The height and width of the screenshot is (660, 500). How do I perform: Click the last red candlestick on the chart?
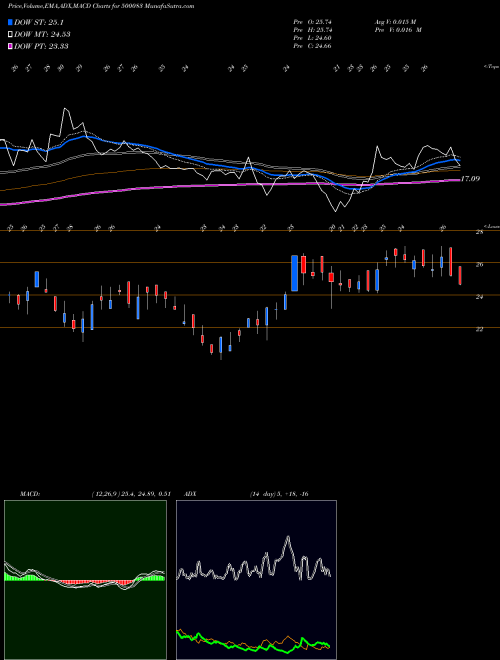click(x=460, y=275)
